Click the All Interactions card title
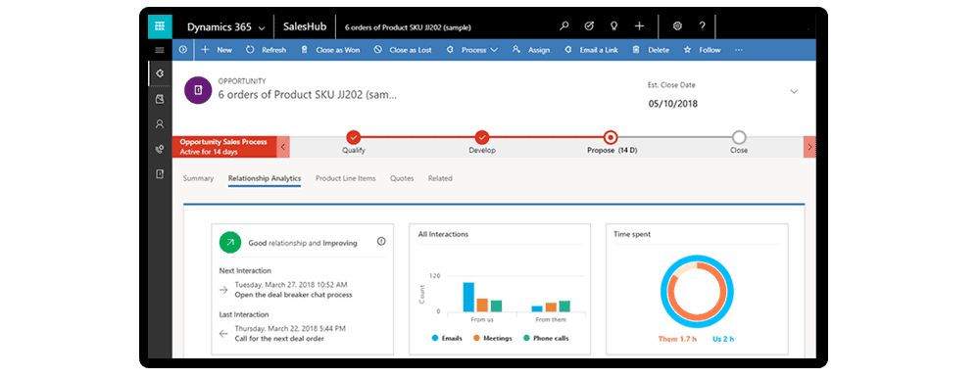The width and height of the screenshot is (980, 378). (443, 234)
